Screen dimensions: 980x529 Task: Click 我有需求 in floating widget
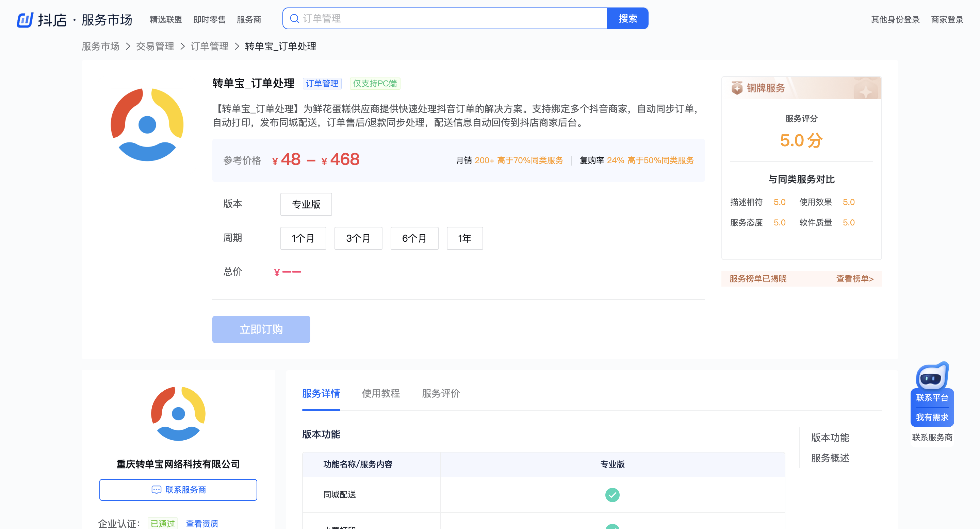(x=932, y=417)
